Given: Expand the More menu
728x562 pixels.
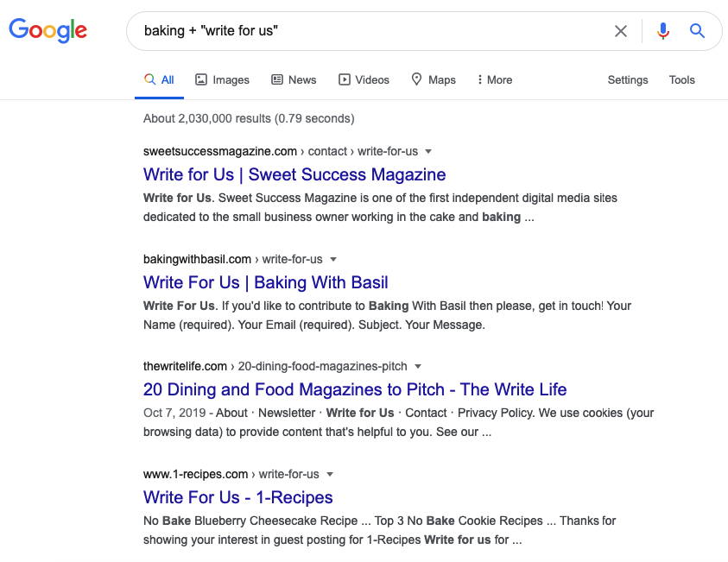Looking at the screenshot, I should [495, 79].
